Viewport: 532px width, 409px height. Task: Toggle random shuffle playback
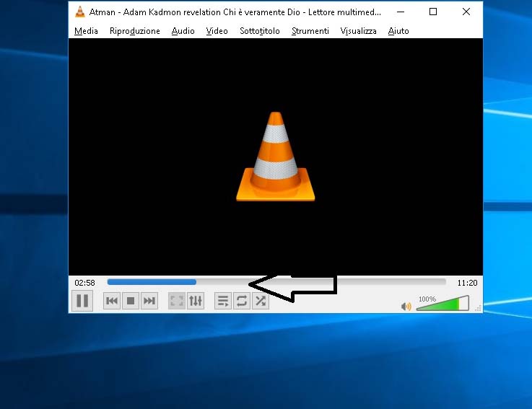(261, 301)
